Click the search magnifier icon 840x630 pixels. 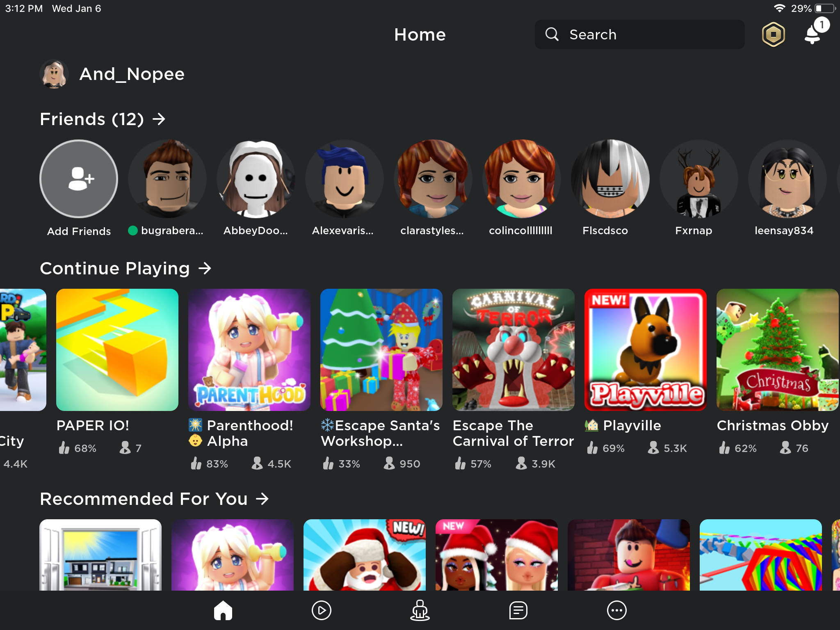click(552, 34)
